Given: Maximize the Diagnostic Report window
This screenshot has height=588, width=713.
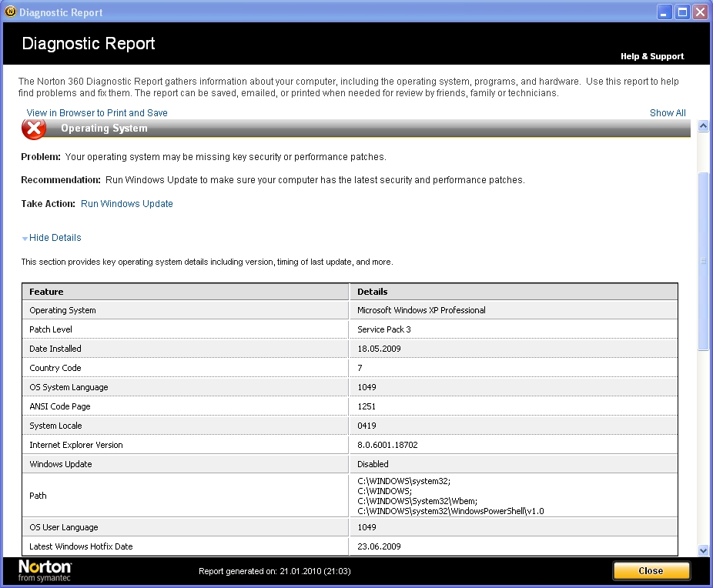Looking at the screenshot, I should pyautogui.click(x=682, y=12).
